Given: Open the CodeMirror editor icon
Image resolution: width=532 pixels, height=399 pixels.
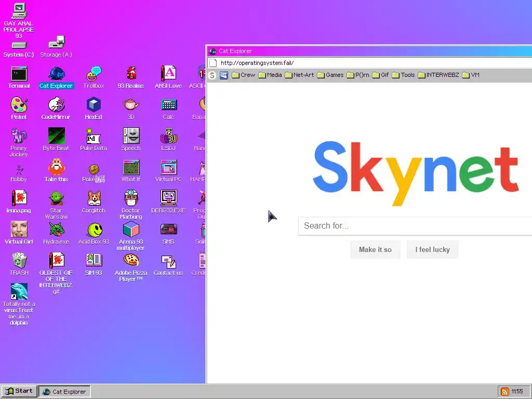Looking at the screenshot, I should (56, 109).
